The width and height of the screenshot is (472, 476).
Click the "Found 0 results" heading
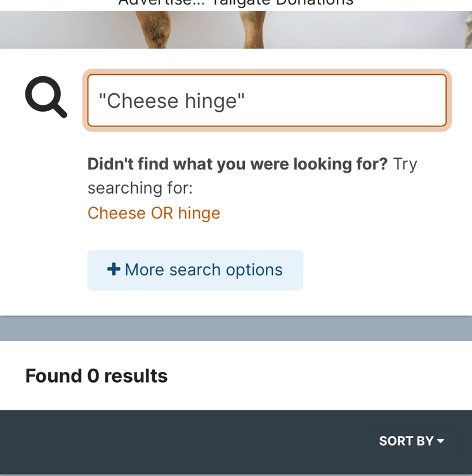coord(96,376)
